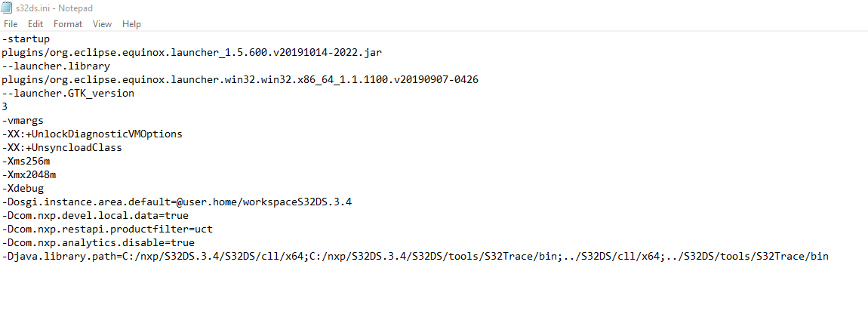Open the View menu

click(x=102, y=24)
